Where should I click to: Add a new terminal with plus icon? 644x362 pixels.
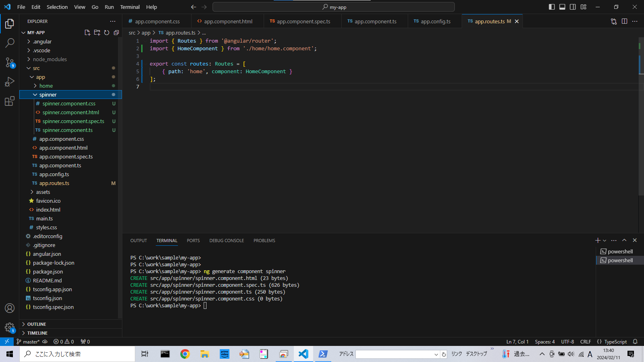[598, 240]
